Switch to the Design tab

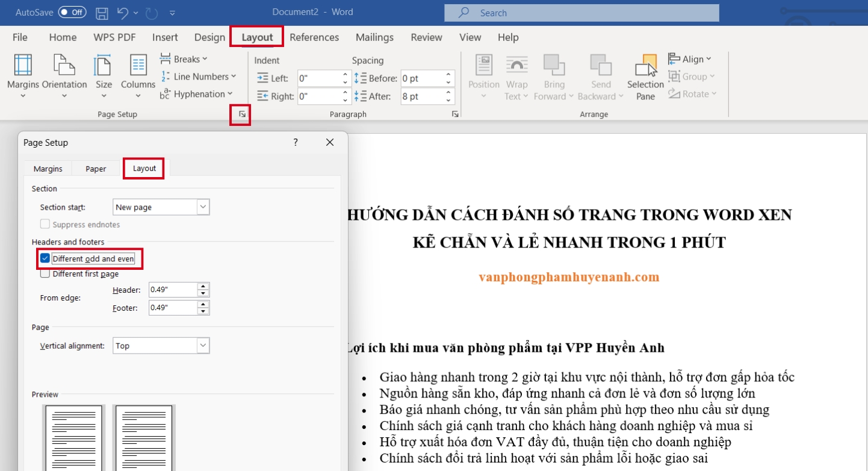(209, 37)
